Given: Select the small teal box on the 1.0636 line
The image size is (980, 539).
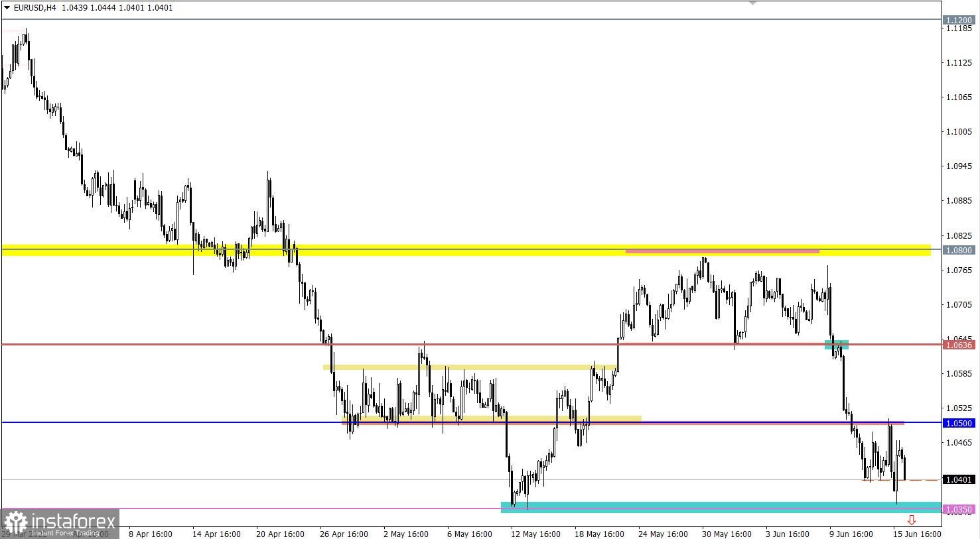Looking at the screenshot, I should pos(837,345).
